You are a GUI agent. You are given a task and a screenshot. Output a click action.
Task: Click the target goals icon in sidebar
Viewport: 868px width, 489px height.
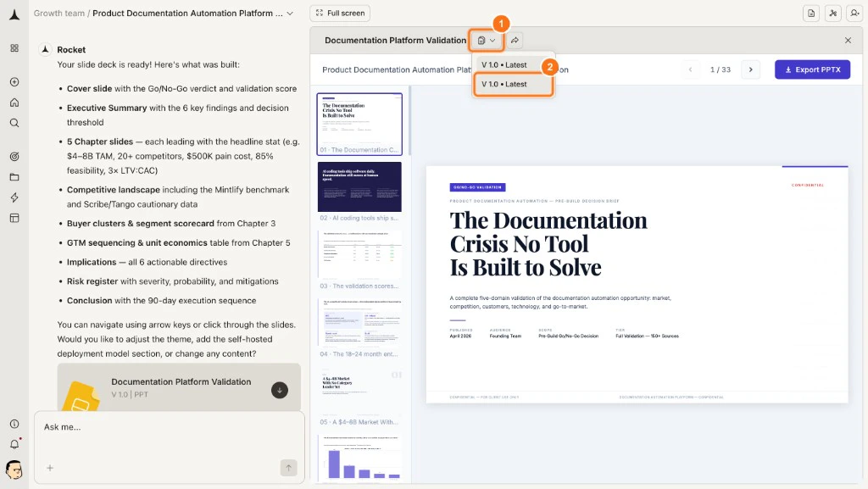[14, 157]
